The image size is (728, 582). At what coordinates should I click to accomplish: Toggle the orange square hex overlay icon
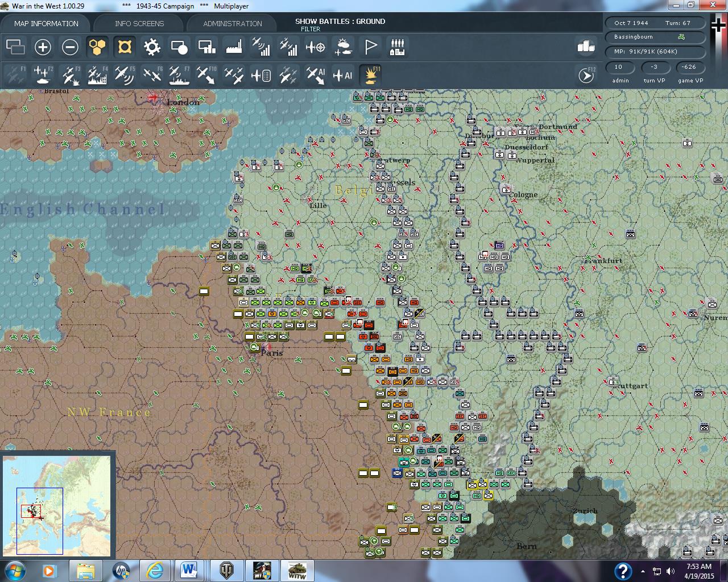125,47
